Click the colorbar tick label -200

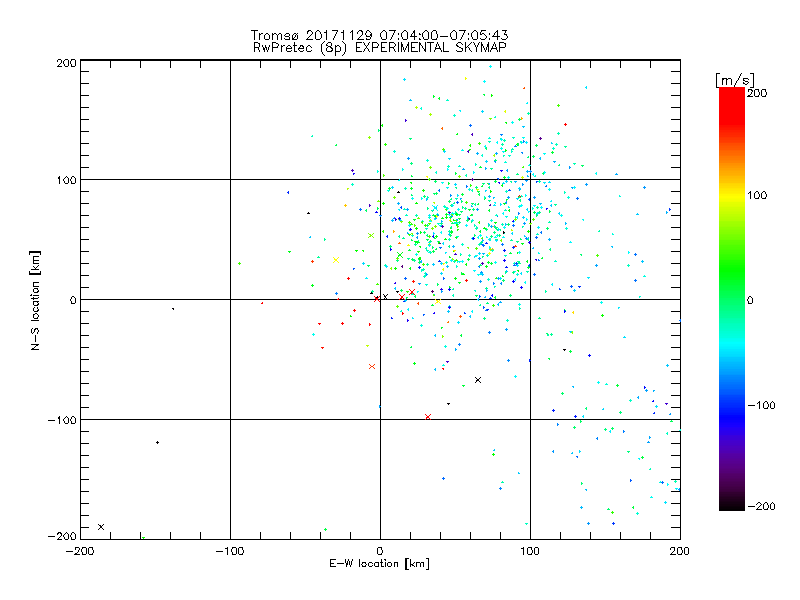pyautogui.click(x=761, y=506)
